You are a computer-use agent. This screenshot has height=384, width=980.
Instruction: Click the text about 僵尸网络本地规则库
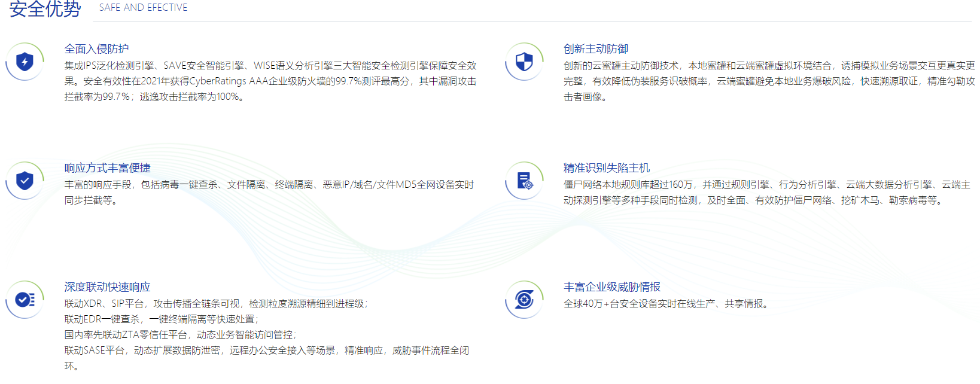(x=766, y=193)
